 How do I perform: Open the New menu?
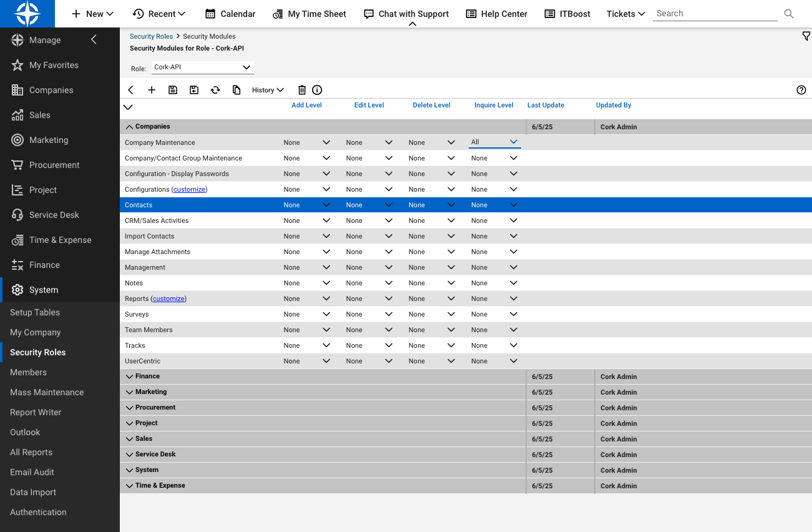pyautogui.click(x=92, y=14)
